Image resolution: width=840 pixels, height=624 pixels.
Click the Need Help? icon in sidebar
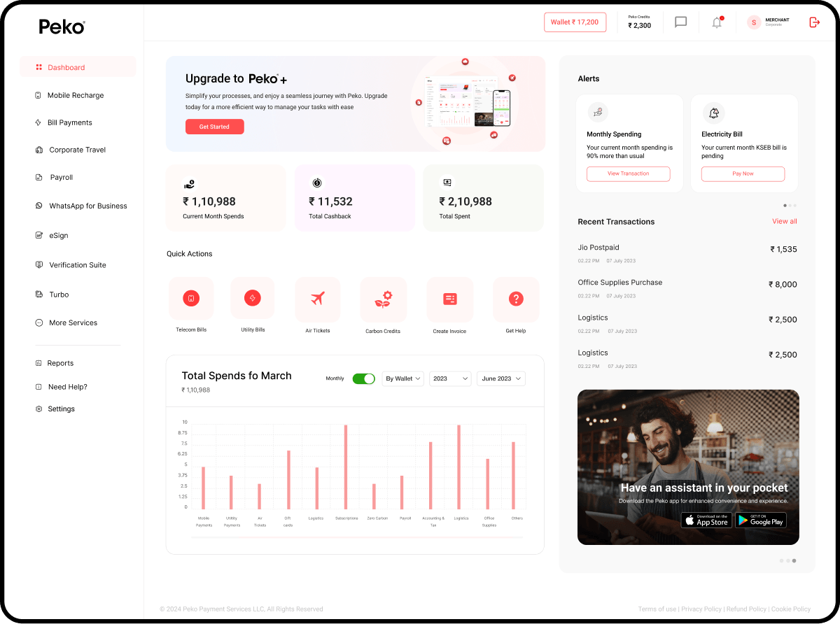(38, 387)
